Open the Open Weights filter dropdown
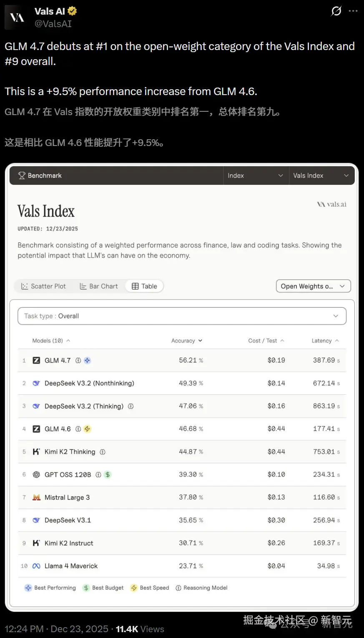Screen dimensions: 364x638 313,286
